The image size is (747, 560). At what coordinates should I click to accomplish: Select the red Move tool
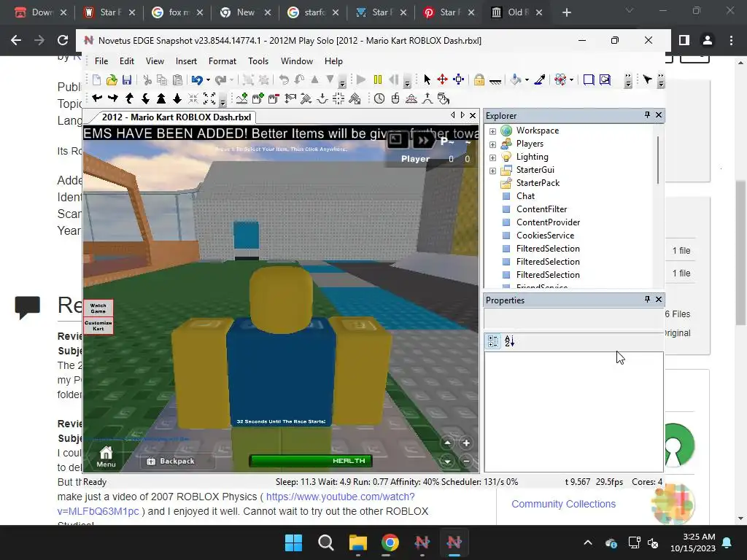[x=443, y=79]
